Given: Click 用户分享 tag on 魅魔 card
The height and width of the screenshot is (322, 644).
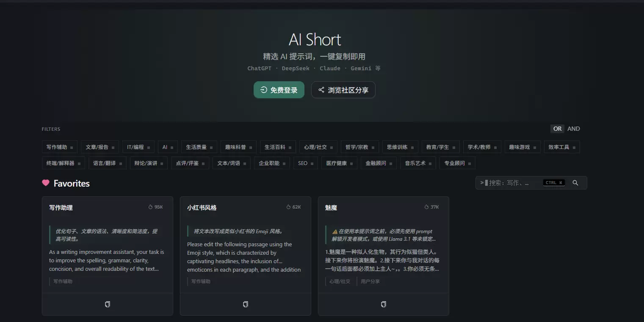Looking at the screenshot, I should pyautogui.click(x=370, y=281).
